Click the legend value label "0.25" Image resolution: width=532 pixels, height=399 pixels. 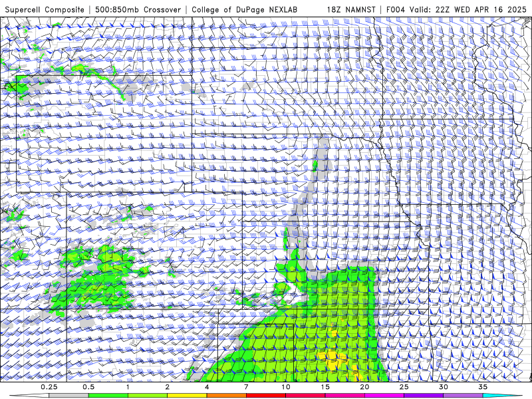click(49, 387)
